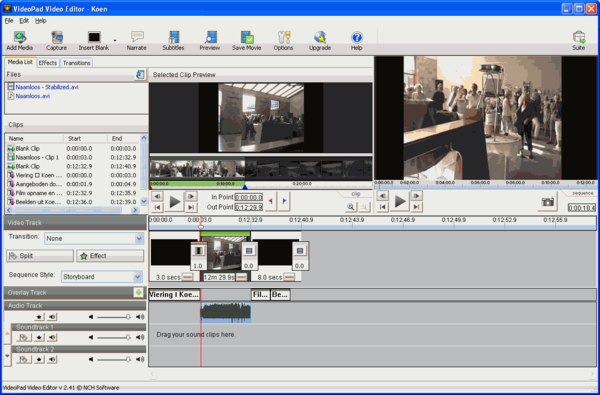Start the Narrate recording tool
This screenshot has width=600, height=395.
click(137, 41)
